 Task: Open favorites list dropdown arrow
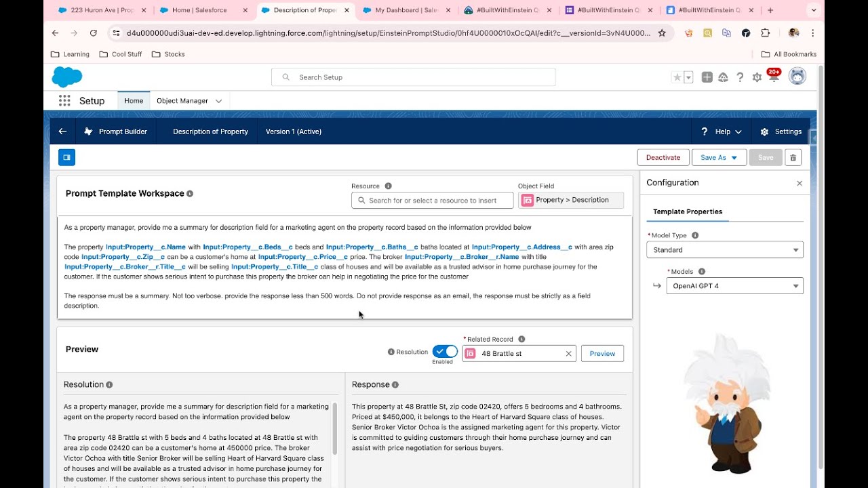688,77
